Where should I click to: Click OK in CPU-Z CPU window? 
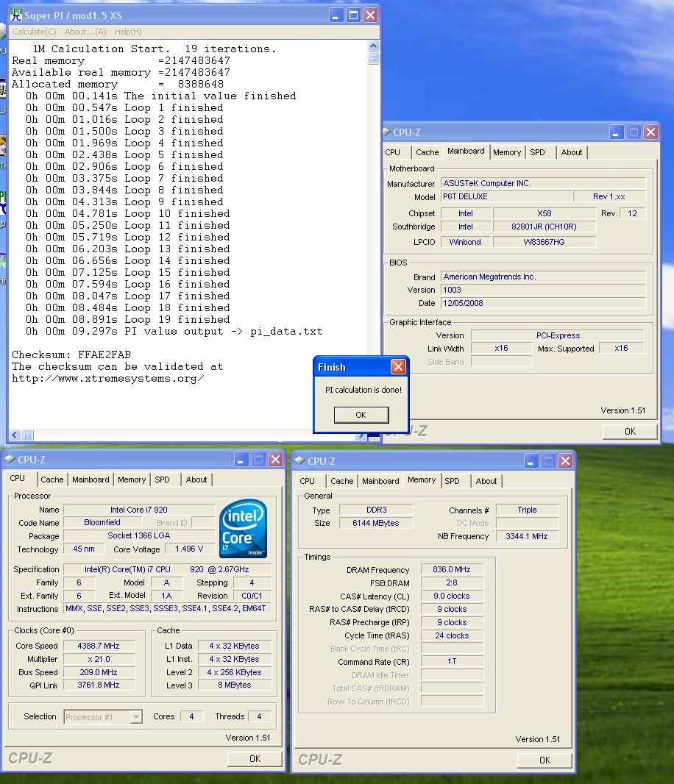coord(255,758)
